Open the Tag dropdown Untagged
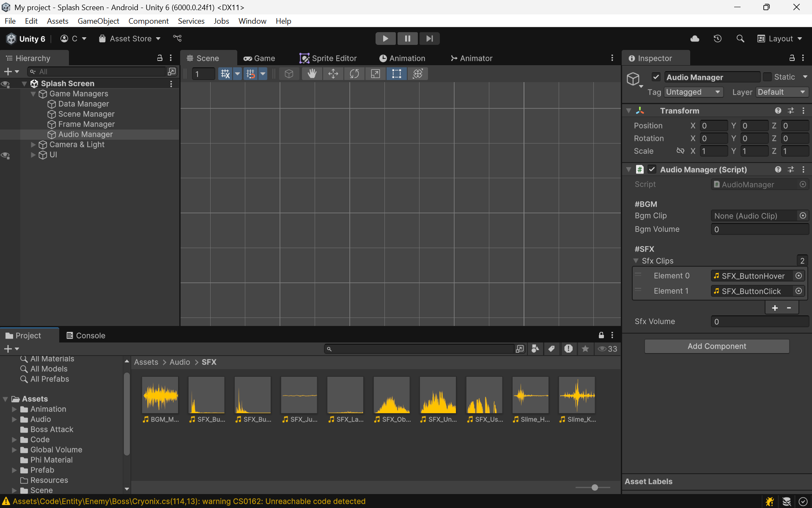The height and width of the screenshot is (508, 812). click(693, 92)
